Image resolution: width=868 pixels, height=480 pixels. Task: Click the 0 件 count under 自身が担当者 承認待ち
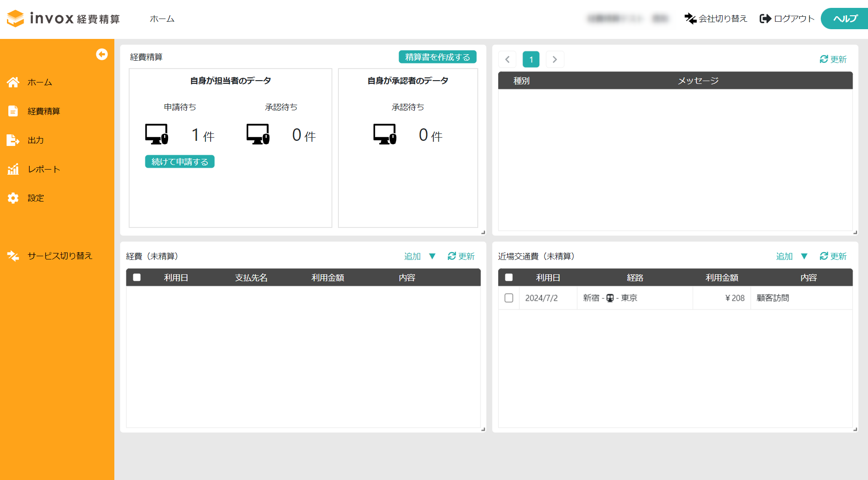pos(304,135)
